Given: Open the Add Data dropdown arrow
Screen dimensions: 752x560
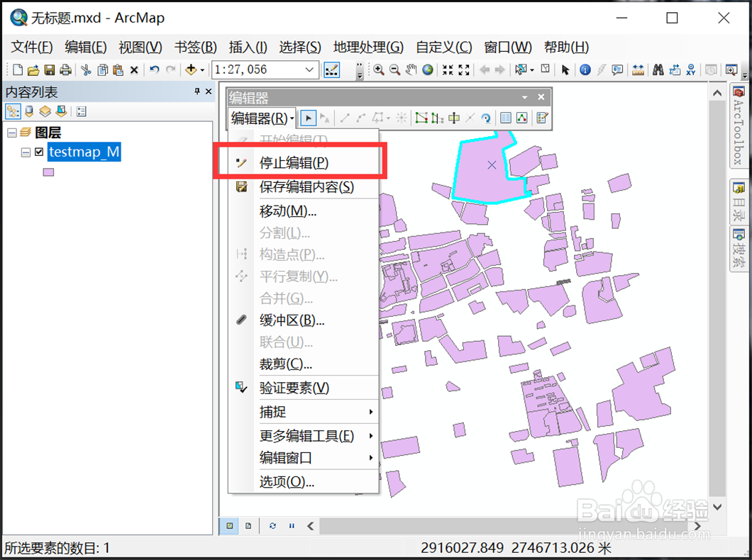Looking at the screenshot, I should [202, 70].
